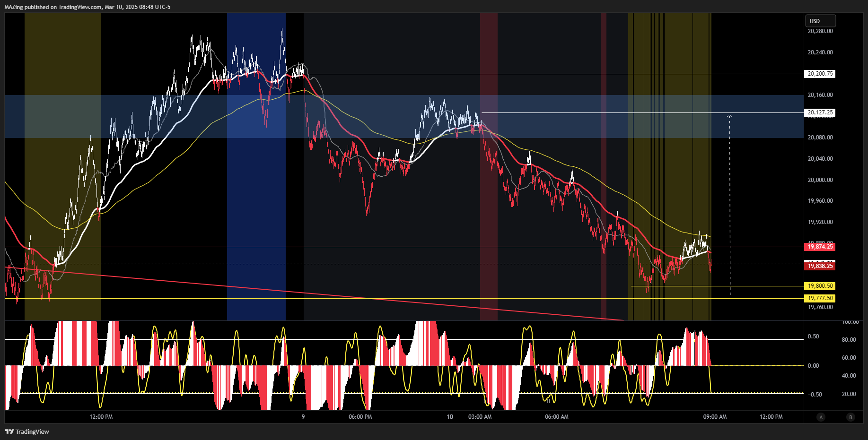868x440 pixels.
Task: Select the yellow 19,777.50 price label
Action: (x=820, y=298)
